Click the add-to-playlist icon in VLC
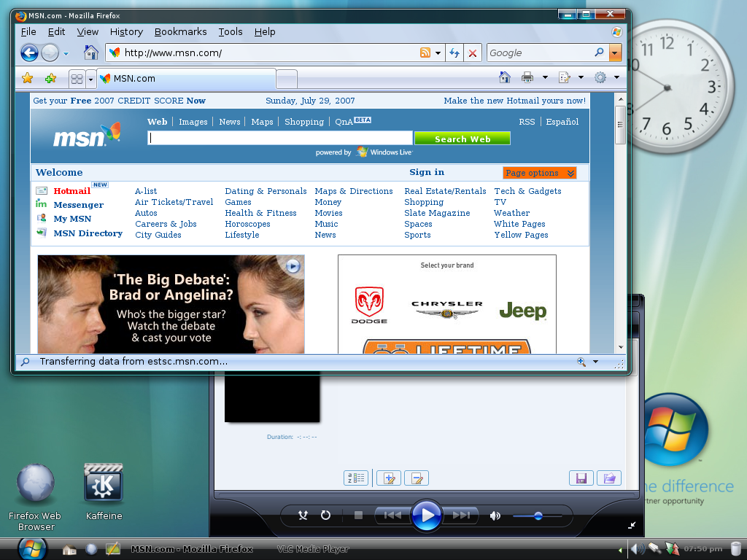This screenshot has width=747, height=560. coord(389,478)
